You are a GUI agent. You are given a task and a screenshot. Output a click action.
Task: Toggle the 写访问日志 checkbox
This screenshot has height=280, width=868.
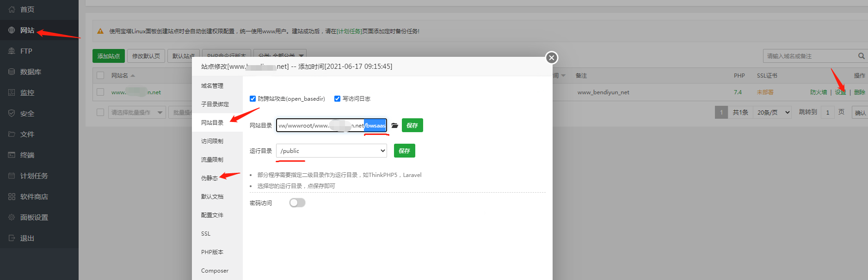coord(337,98)
